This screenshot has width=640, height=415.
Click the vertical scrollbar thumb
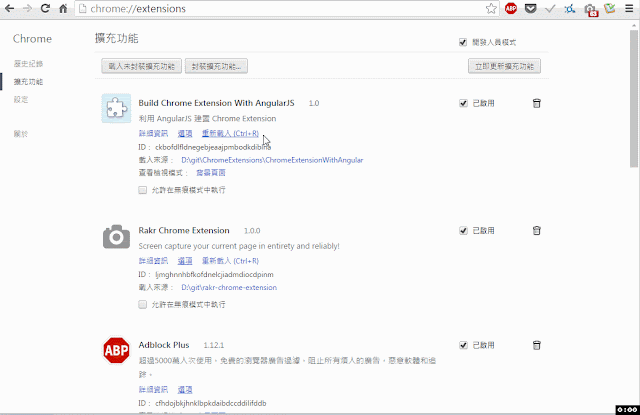633,98
